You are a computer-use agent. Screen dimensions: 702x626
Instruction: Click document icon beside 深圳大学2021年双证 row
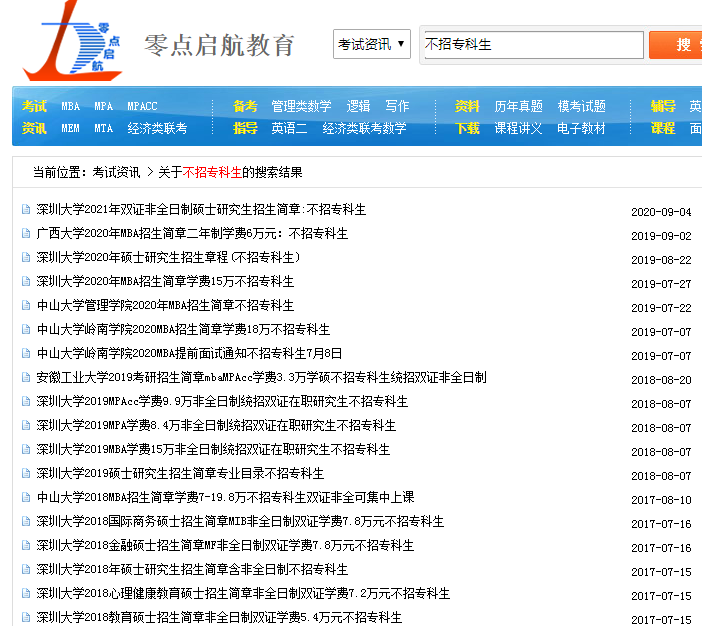click(x=26, y=210)
